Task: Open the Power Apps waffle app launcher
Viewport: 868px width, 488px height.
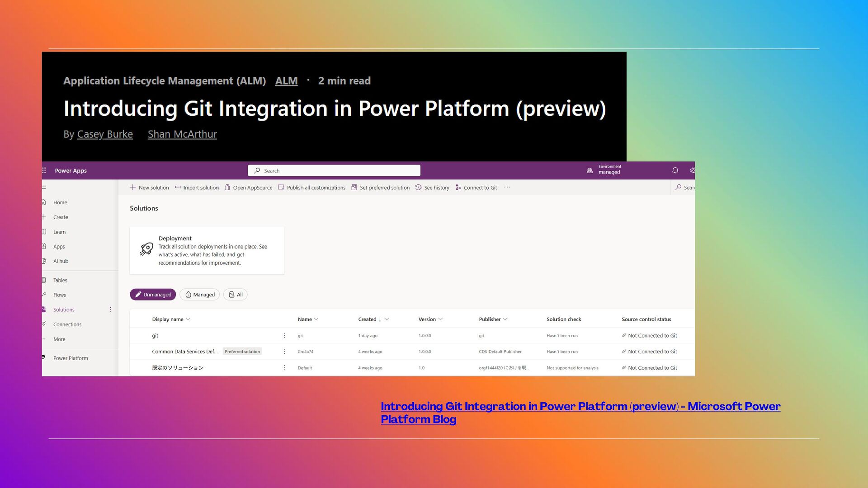Action: tap(44, 170)
